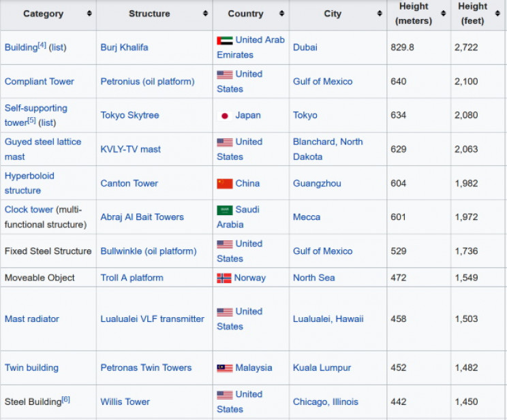Click US flag in Petronius row
The image size is (507, 420).
[x=225, y=75]
